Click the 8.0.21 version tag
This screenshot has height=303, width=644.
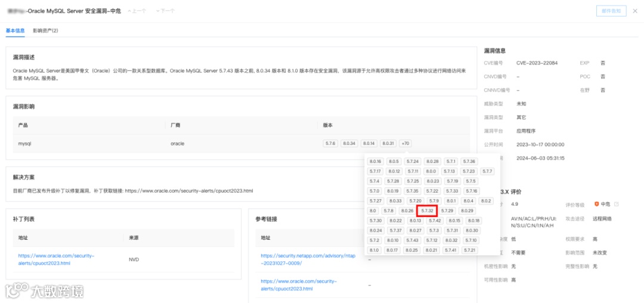click(x=431, y=250)
